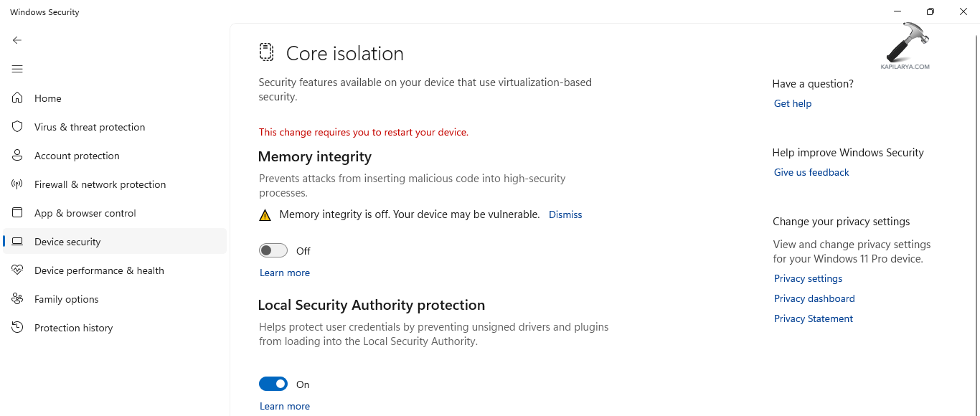Open the hamburger navigation menu
980x416 pixels.
[17, 69]
